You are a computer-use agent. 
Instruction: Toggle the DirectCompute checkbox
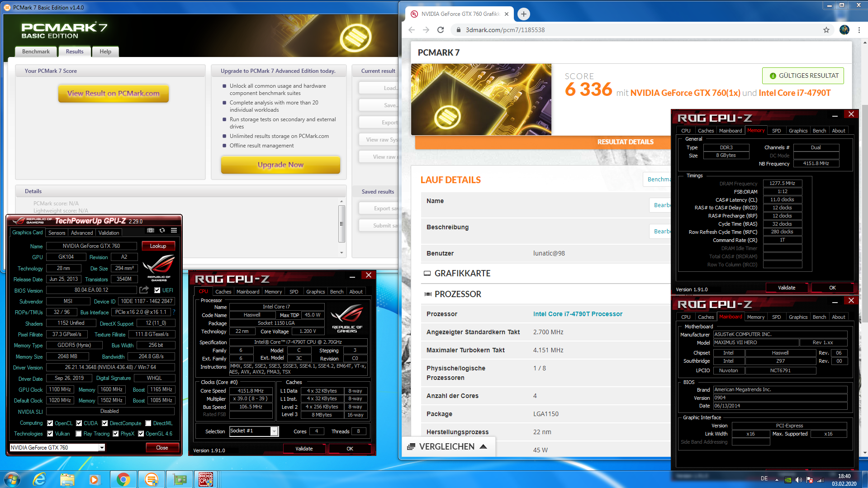pyautogui.click(x=105, y=423)
